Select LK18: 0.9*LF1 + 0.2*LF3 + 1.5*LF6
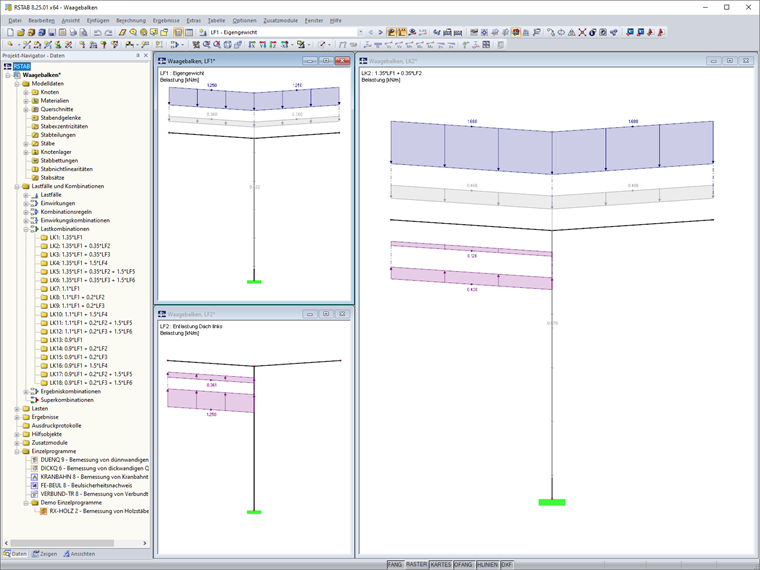 click(x=91, y=382)
